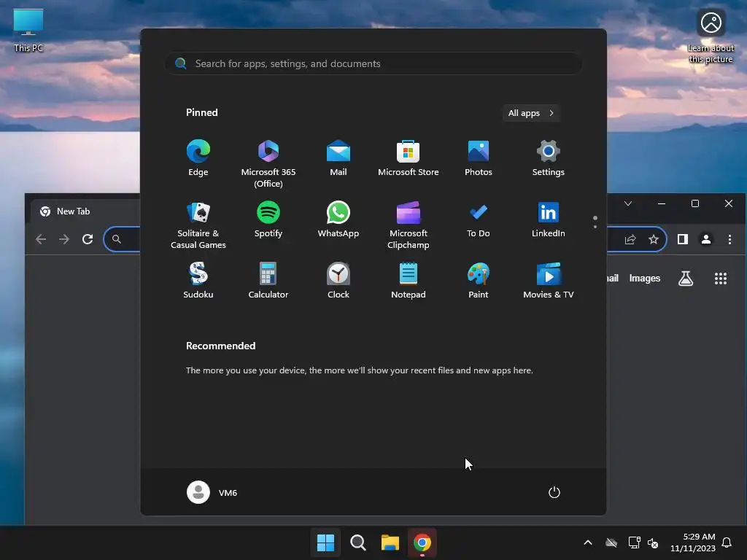Open Chrome tab search dropdown

click(x=628, y=203)
